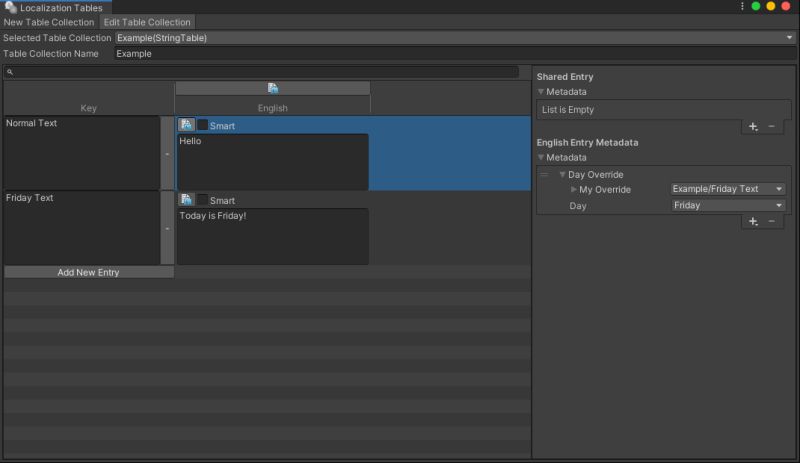Click the Table Collection Name field
This screenshot has width=800, height=463.
455,54
